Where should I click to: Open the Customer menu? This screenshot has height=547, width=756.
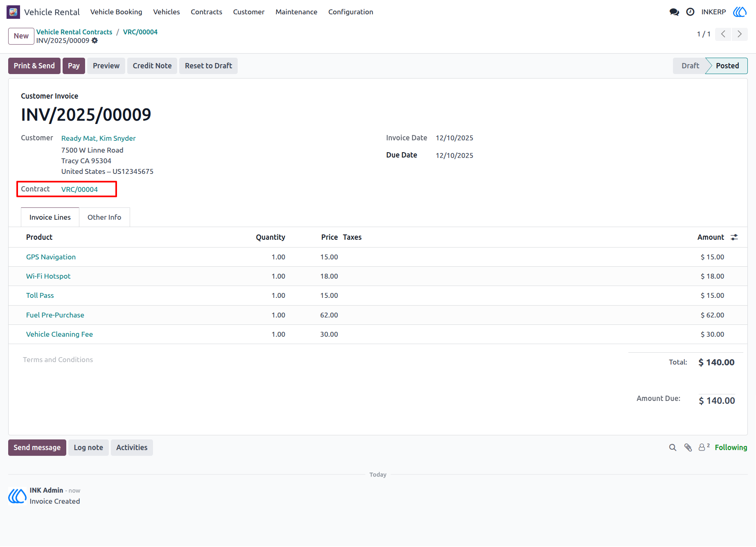(x=249, y=12)
